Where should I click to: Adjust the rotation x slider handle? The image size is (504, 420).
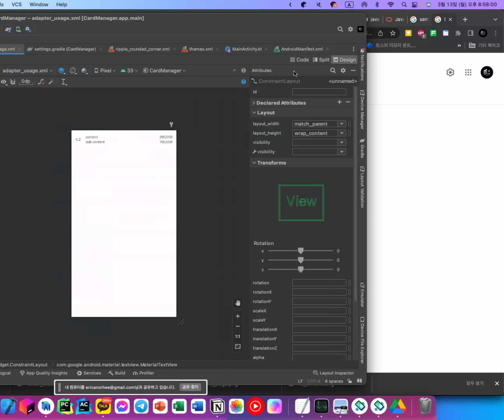[300, 251]
